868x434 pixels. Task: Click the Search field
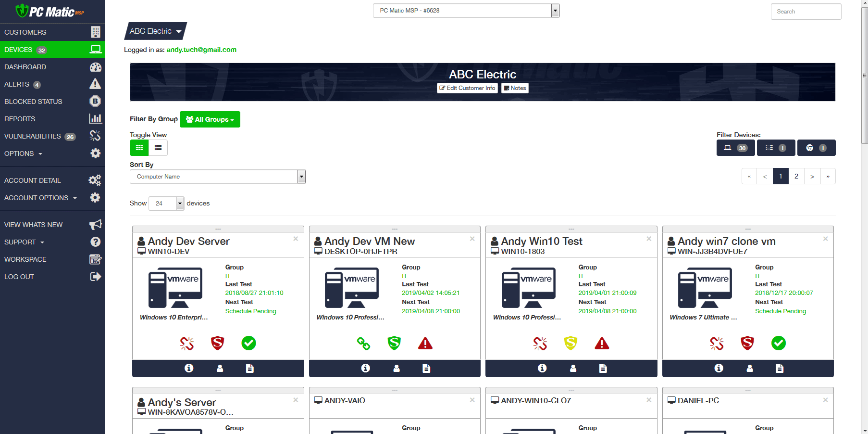click(806, 12)
